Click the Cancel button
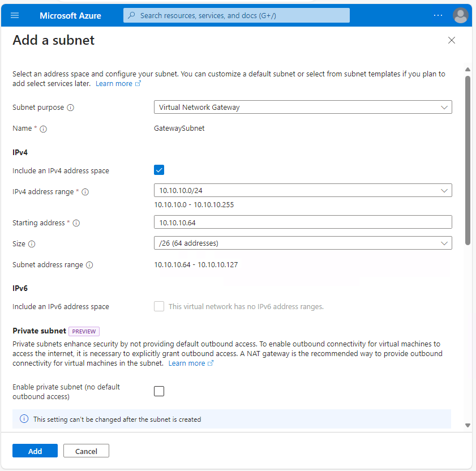 (x=86, y=451)
